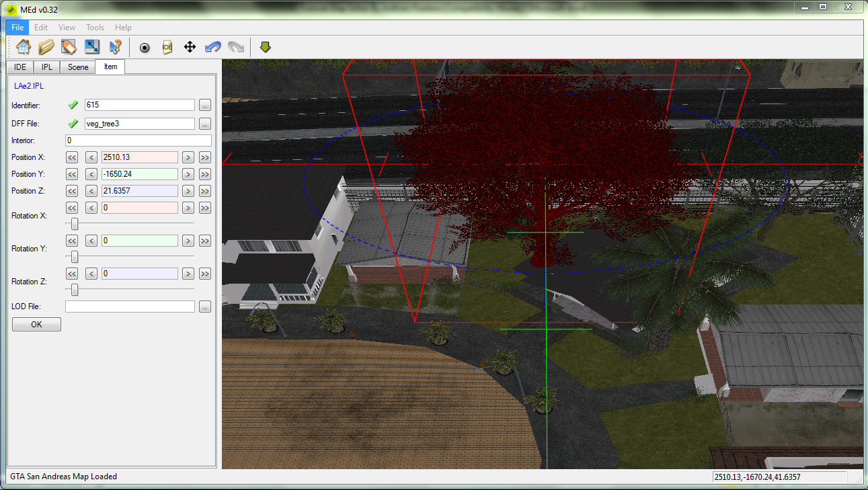Click the Rotation Y value field

tap(140, 241)
